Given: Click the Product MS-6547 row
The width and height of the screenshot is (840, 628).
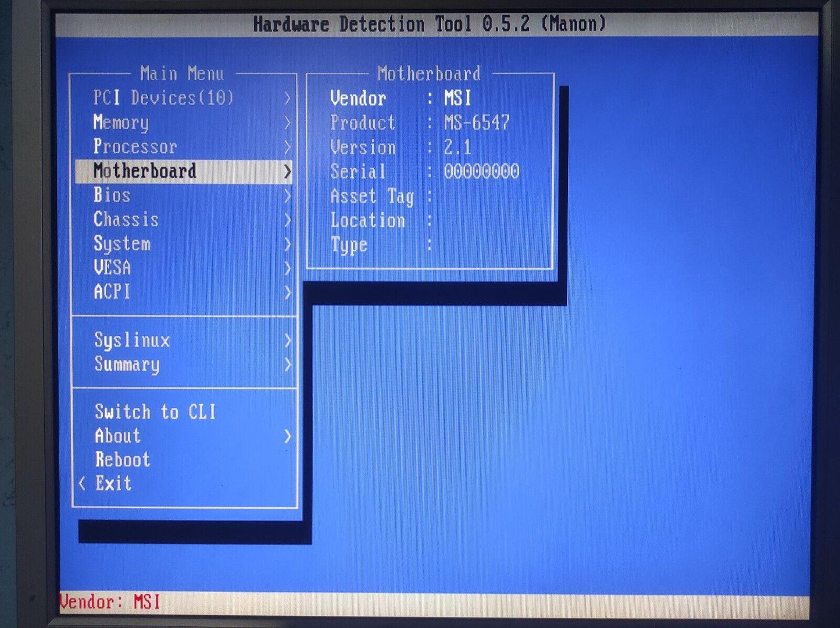Looking at the screenshot, I should pyautogui.click(x=419, y=123).
